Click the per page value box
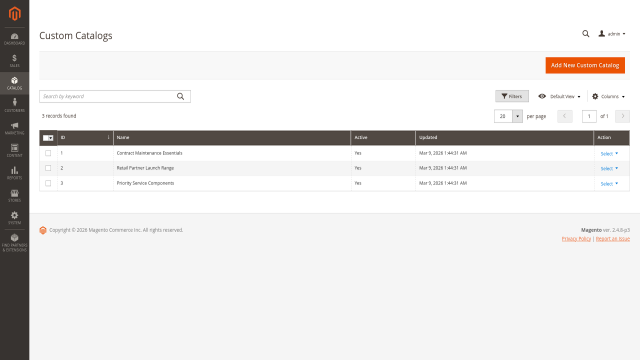The image size is (640, 360). (503, 116)
